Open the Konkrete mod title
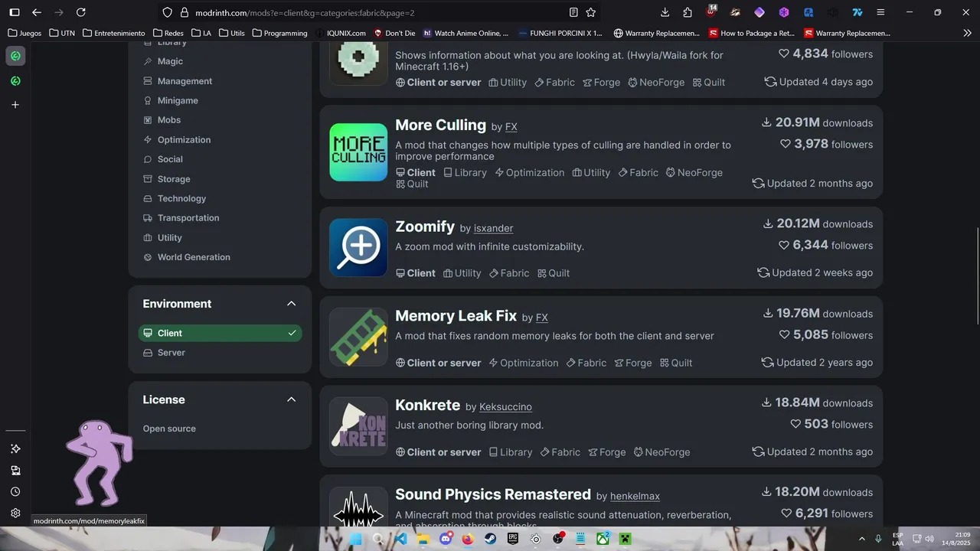 427,405
